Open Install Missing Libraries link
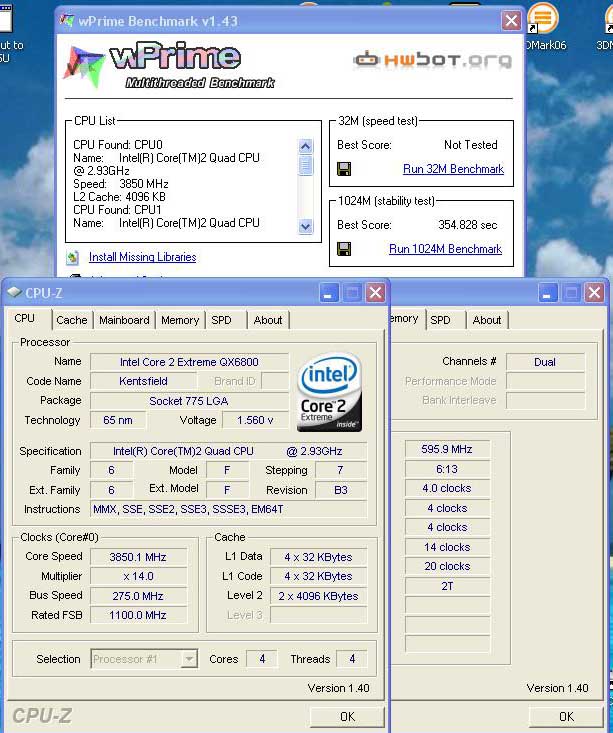613x733 pixels. pyautogui.click(x=142, y=257)
